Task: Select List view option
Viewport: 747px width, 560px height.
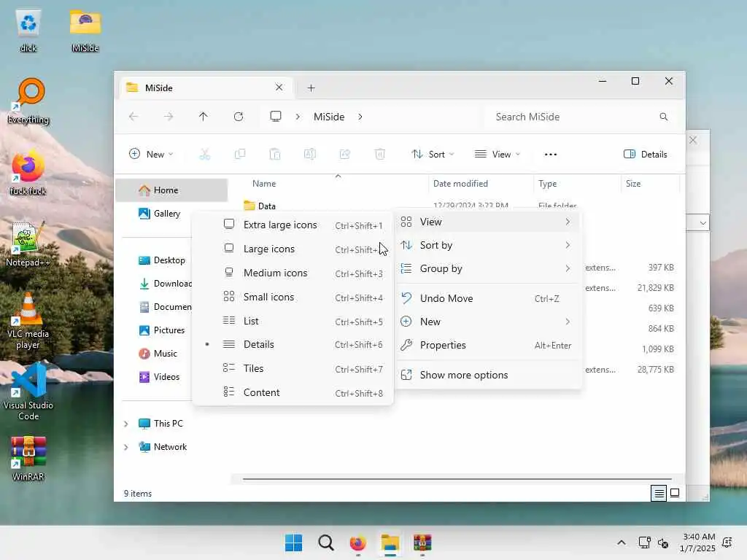Action: (x=293, y=321)
